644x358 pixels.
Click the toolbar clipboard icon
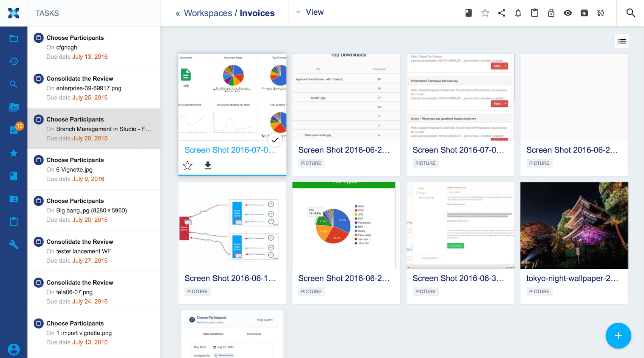(x=535, y=13)
